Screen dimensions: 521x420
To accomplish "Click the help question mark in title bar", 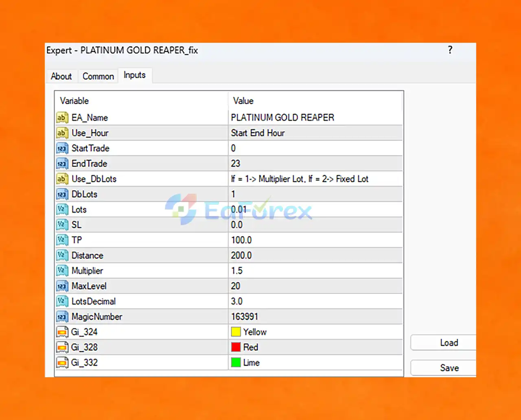I will click(450, 50).
